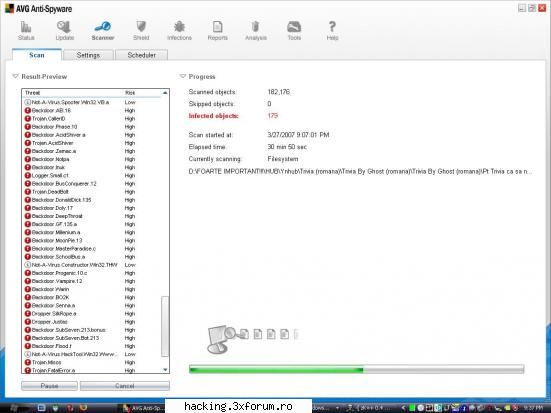Click info icon beside Not-A-Virus.Constructor.Win32.THW
The image size is (551, 413).
point(27,265)
